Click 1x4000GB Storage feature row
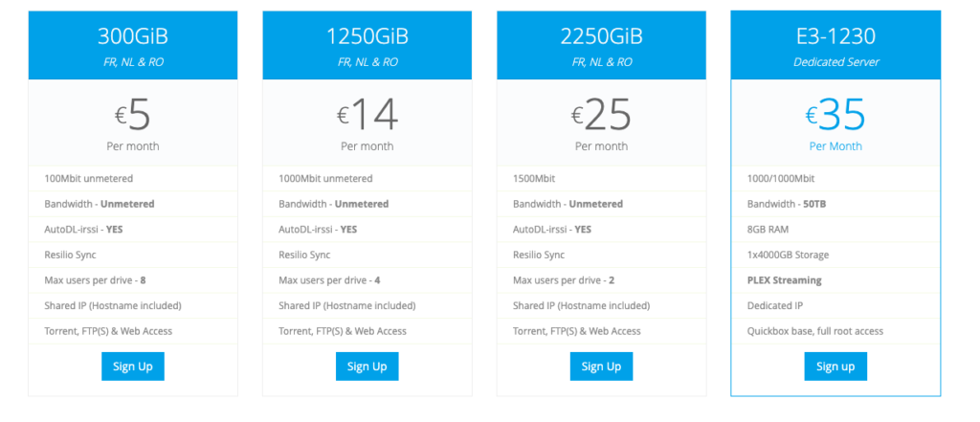The image size is (980, 422). coord(835,255)
